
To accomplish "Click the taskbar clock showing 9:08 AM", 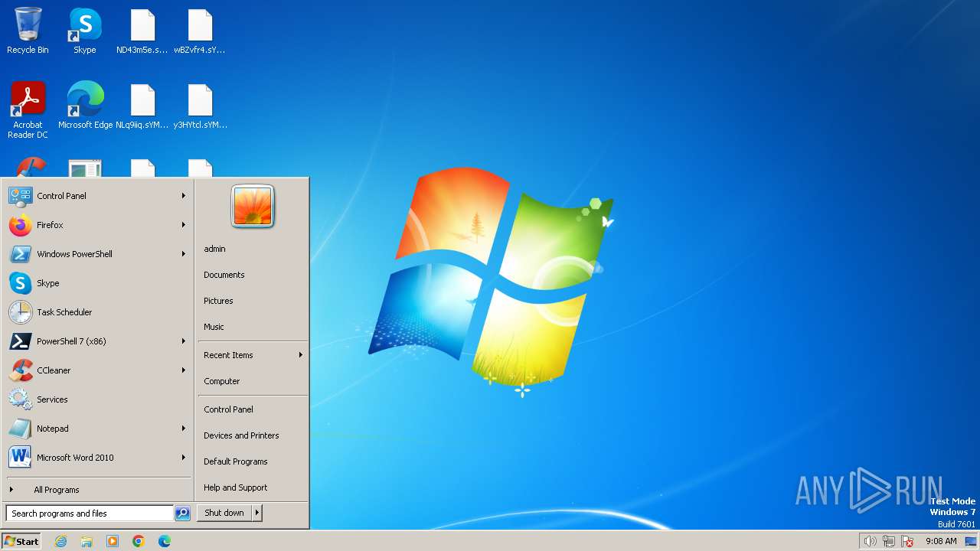I will coord(941,541).
